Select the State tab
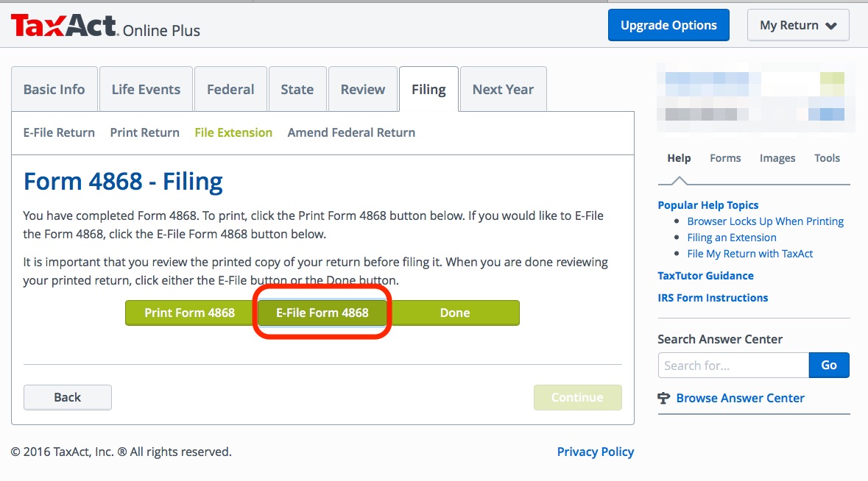 (297, 89)
